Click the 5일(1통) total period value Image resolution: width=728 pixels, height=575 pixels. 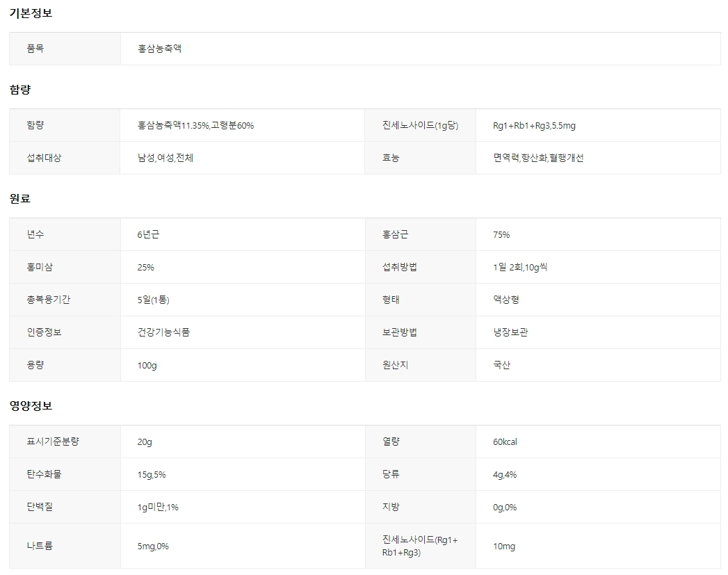[154, 300]
